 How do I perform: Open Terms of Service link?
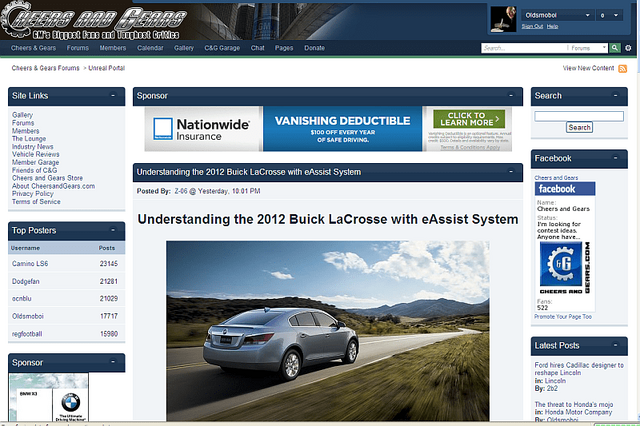point(36,202)
